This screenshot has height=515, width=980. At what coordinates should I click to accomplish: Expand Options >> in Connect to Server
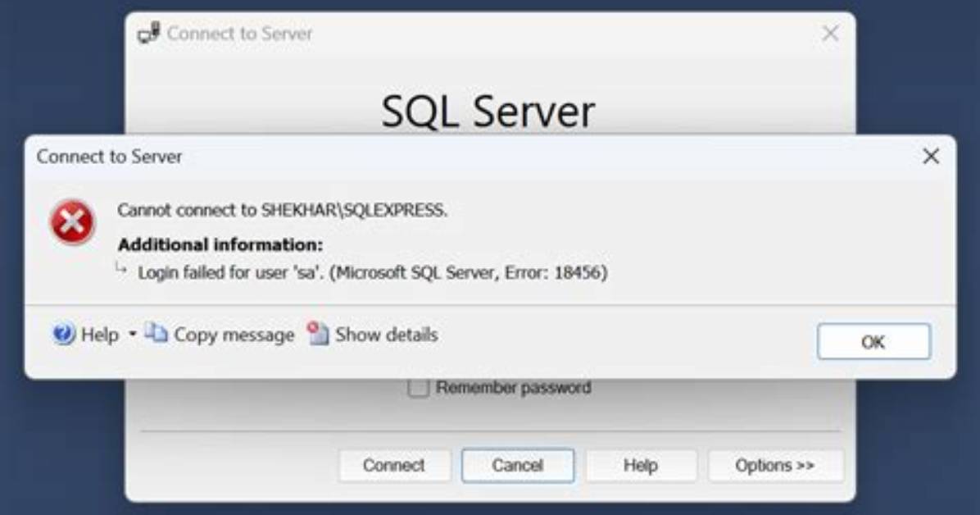click(x=775, y=466)
